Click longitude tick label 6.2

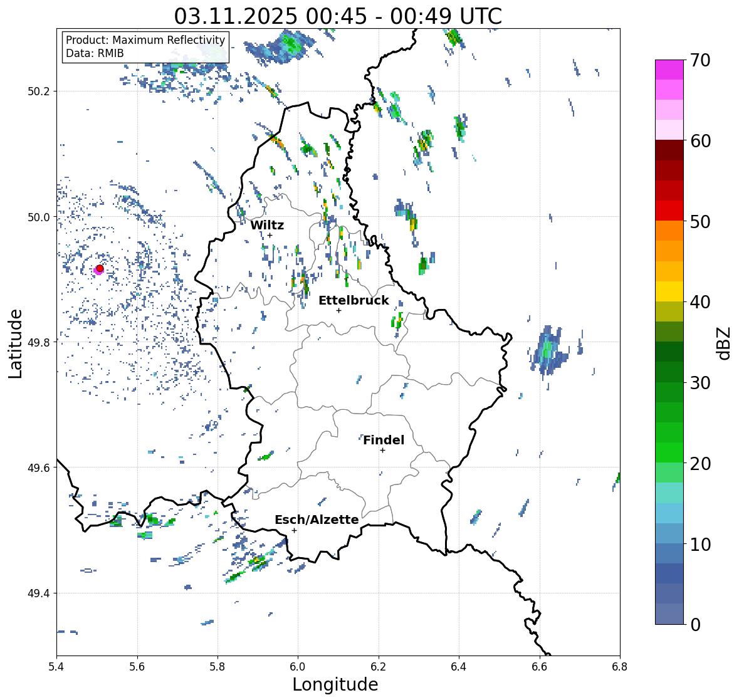pyautogui.click(x=379, y=667)
